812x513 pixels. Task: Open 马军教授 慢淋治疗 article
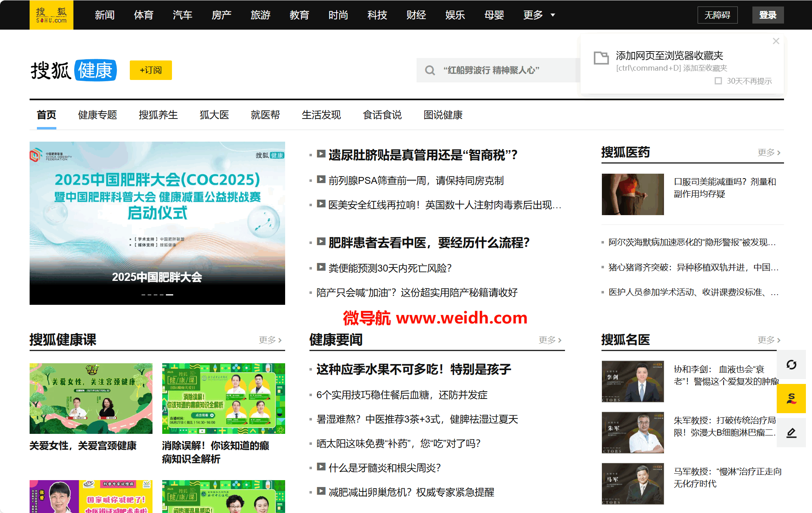pyautogui.click(x=728, y=477)
